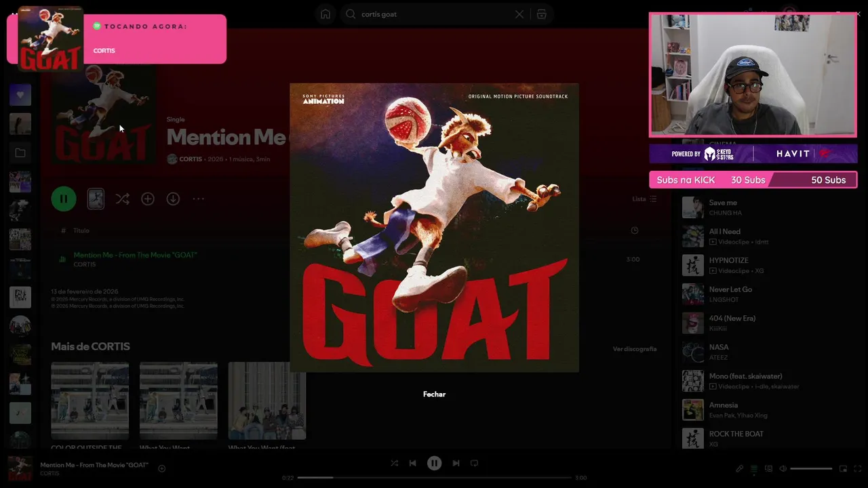The width and height of the screenshot is (868, 488).
Task: Download the Mention Me single
Action: coord(173,199)
